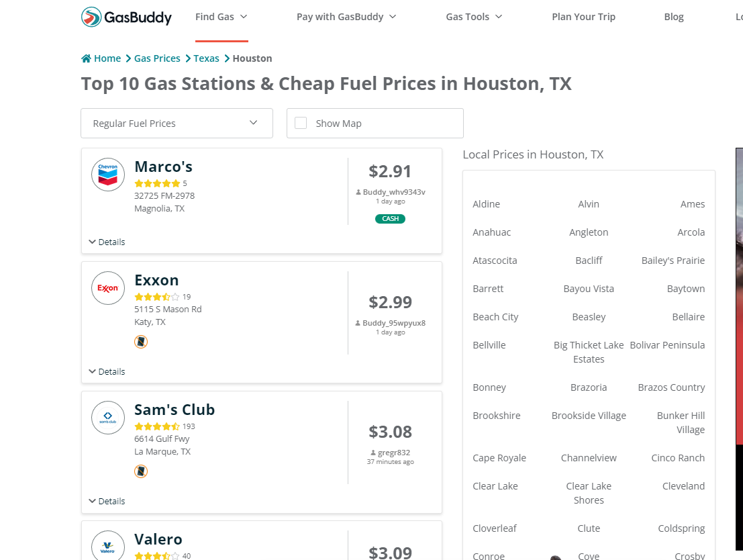Click the orange pay badge under Sam's Club address
The image size is (743, 560).
click(x=141, y=471)
